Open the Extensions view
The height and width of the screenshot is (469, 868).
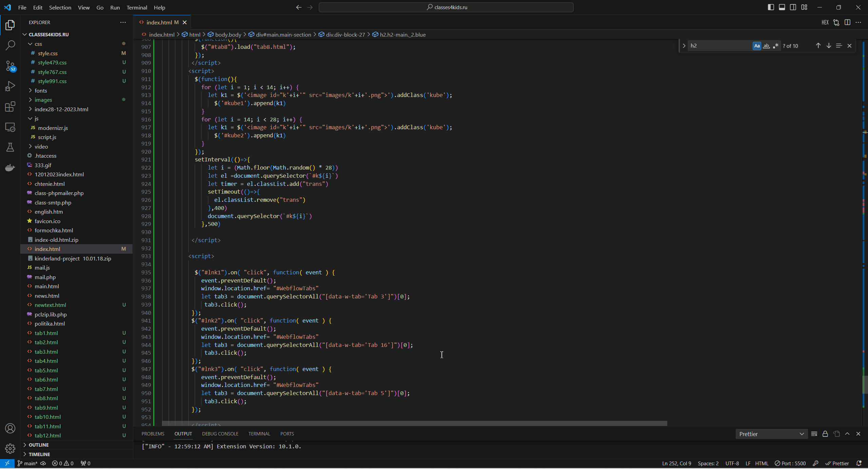pos(10,107)
